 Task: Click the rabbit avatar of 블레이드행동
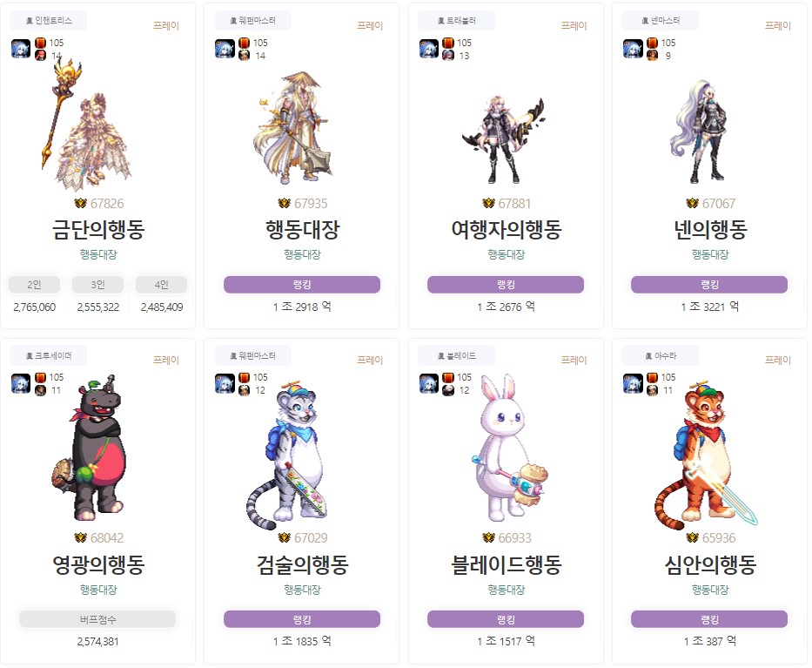510,448
